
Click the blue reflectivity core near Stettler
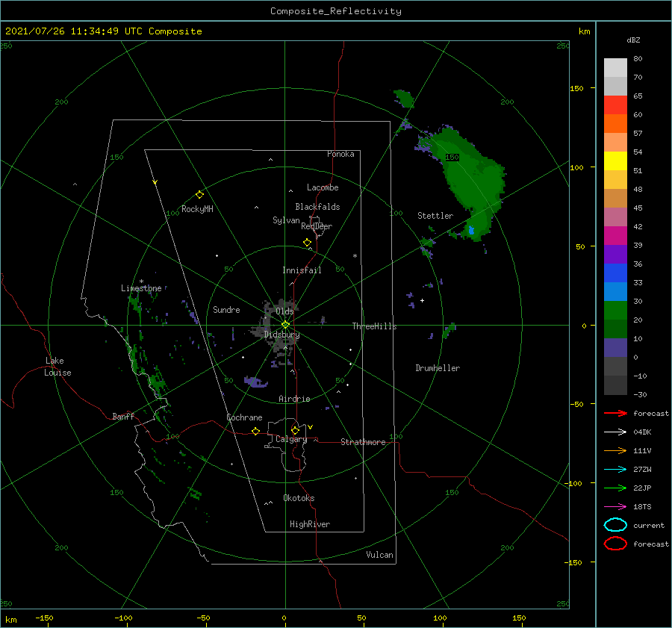pos(471,230)
